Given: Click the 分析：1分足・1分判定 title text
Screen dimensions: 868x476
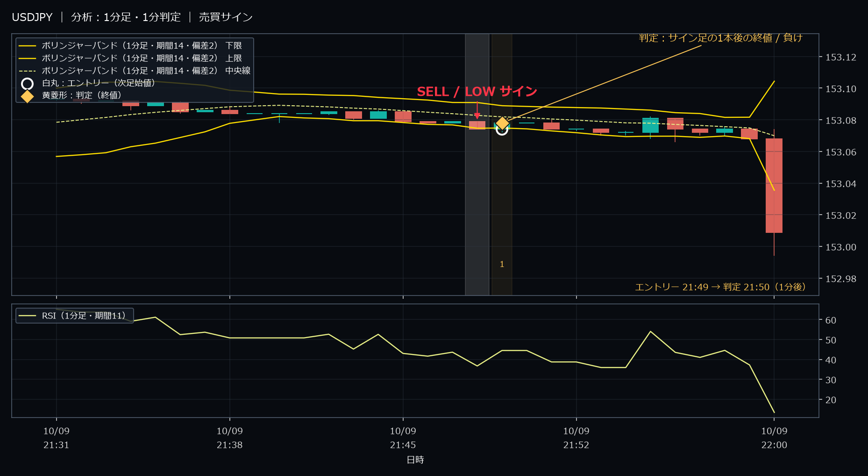Looking at the screenshot, I should pyautogui.click(x=126, y=17).
